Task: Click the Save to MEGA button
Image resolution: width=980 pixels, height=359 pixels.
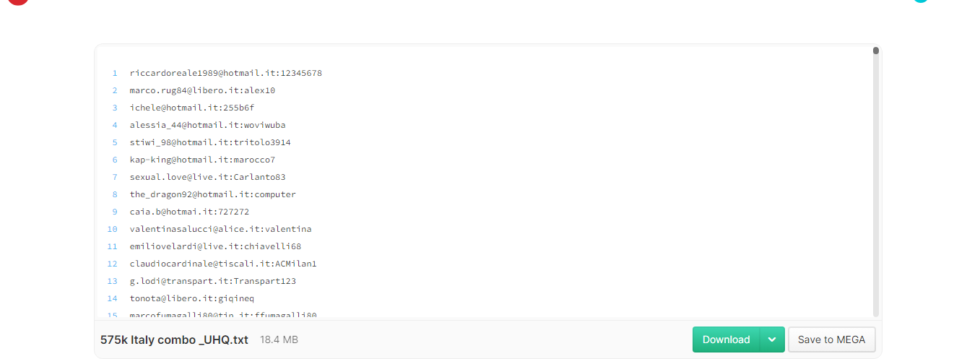Action: 831,339
